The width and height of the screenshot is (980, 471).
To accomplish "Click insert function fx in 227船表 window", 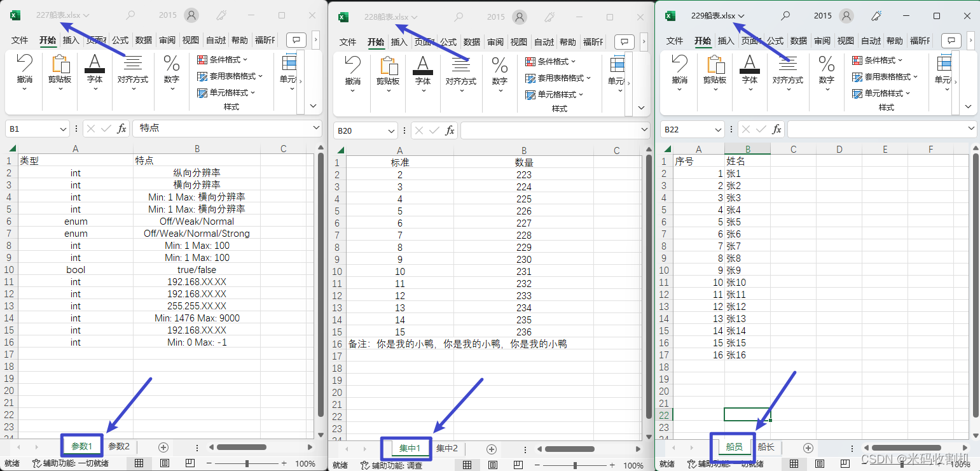I will click(122, 129).
